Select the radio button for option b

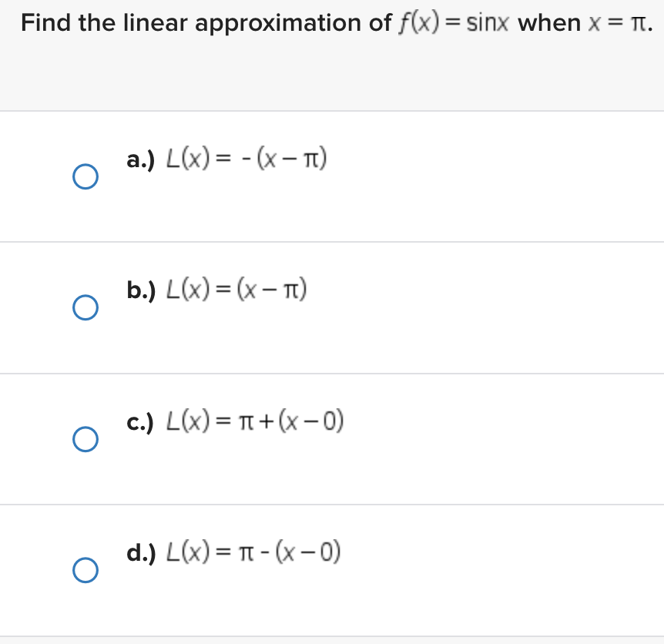click(x=85, y=308)
